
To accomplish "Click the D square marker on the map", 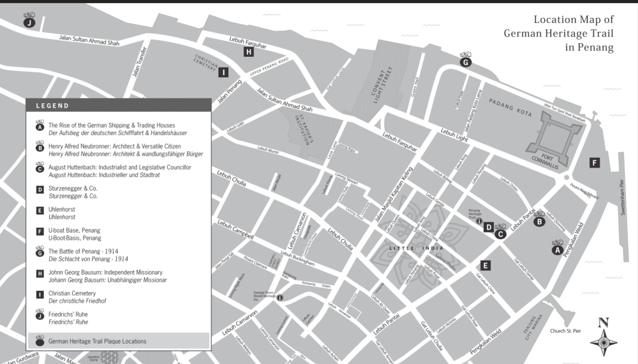I will [x=489, y=227].
